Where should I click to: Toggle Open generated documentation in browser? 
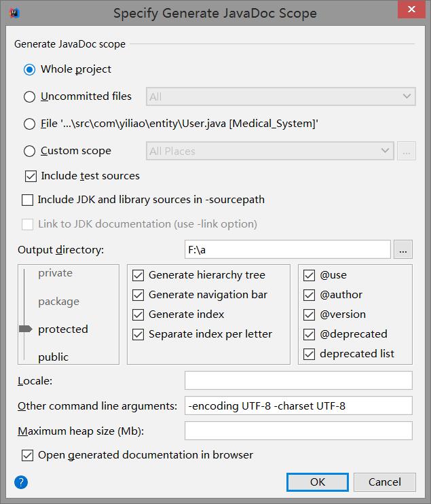[x=28, y=456]
